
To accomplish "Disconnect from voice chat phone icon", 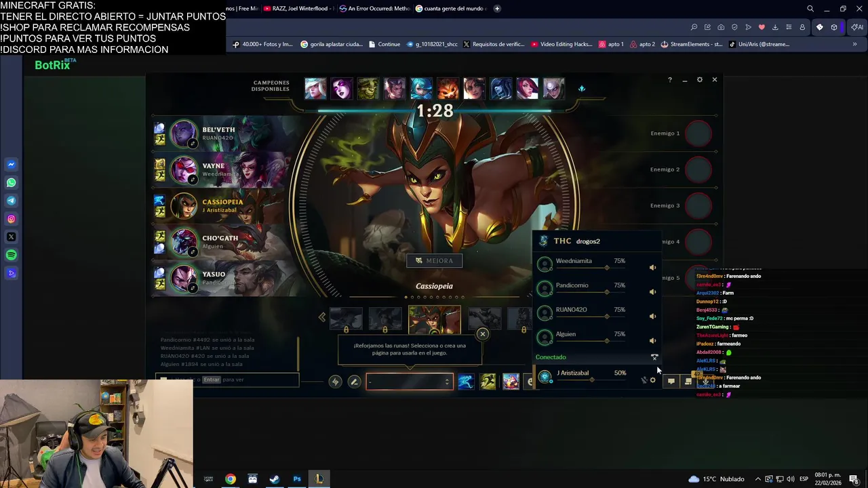I will coord(654,357).
